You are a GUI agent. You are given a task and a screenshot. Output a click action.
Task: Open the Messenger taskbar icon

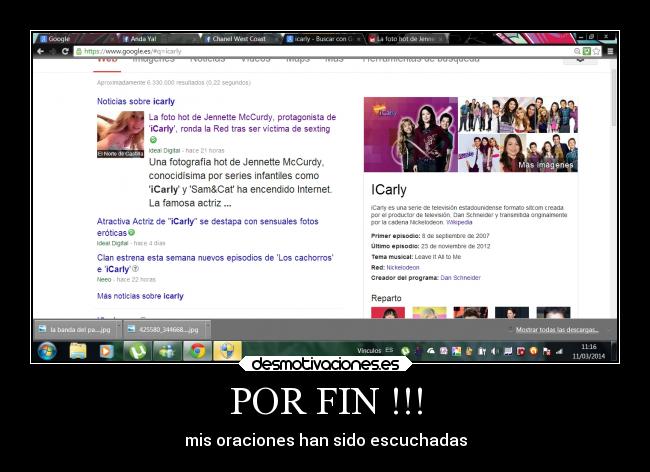pos(167,351)
